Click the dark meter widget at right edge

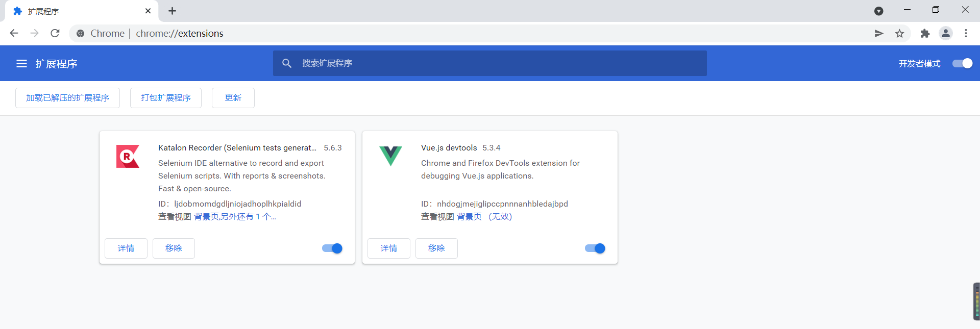[x=977, y=301]
